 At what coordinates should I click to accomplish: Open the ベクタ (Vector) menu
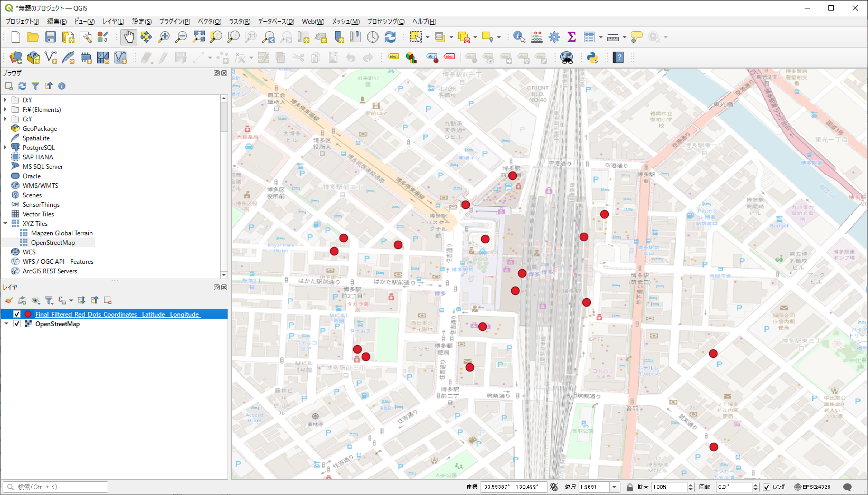click(x=210, y=22)
